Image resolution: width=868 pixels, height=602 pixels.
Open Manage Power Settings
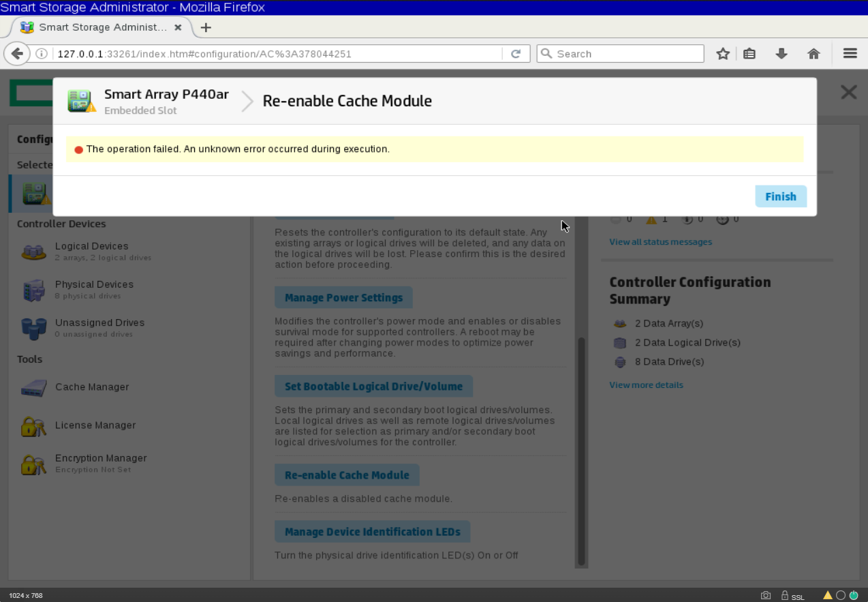(343, 297)
